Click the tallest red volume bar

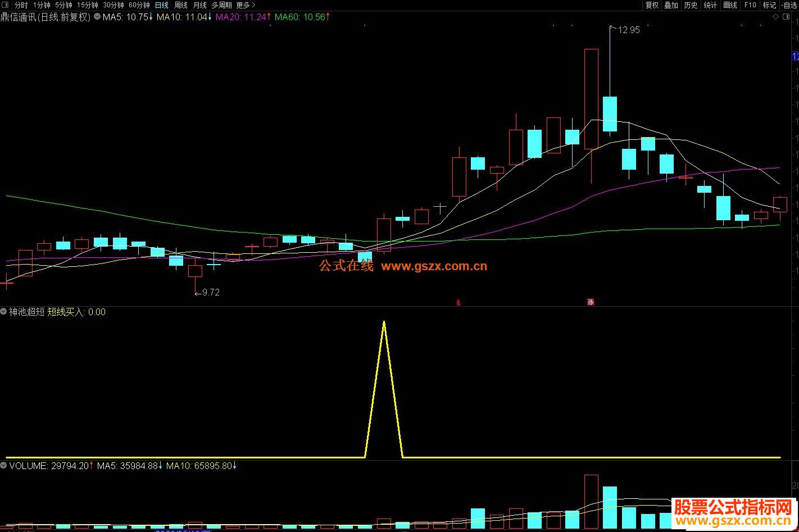click(x=591, y=502)
